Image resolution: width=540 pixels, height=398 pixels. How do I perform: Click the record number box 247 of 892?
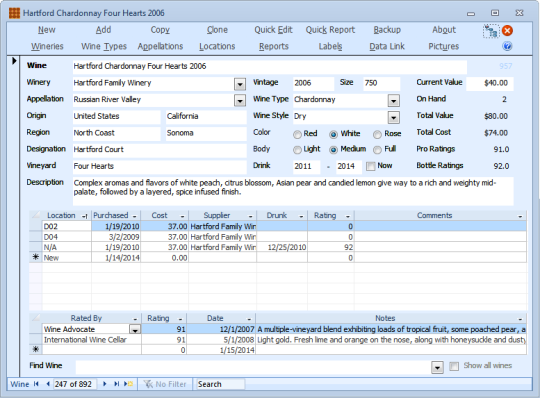click(74, 384)
